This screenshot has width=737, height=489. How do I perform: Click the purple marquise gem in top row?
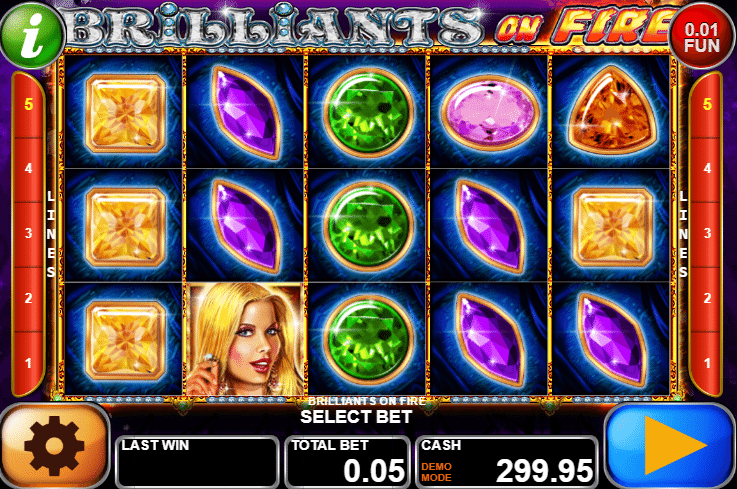click(x=246, y=113)
